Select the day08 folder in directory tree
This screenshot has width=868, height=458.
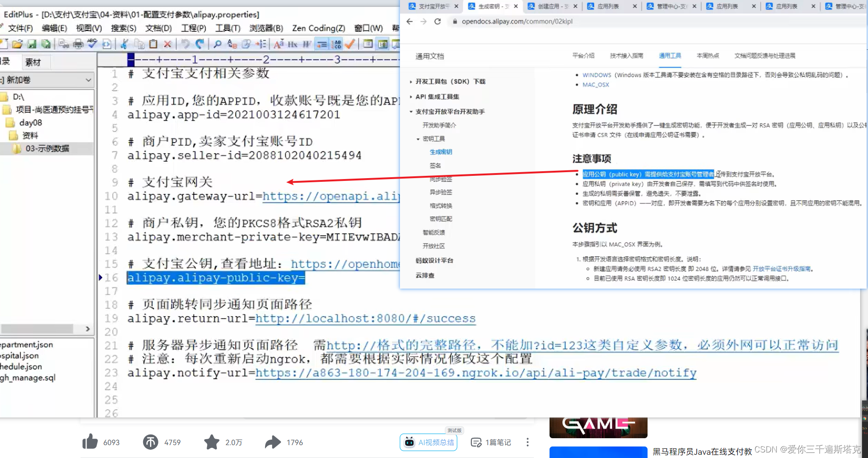coord(30,122)
